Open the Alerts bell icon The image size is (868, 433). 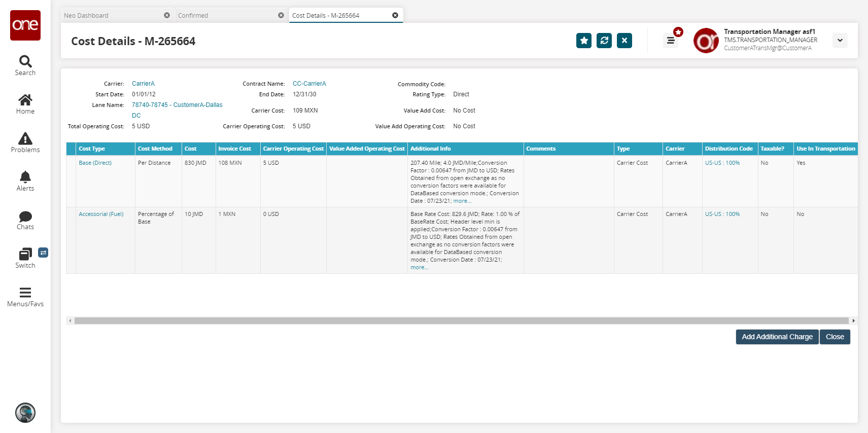point(25,177)
